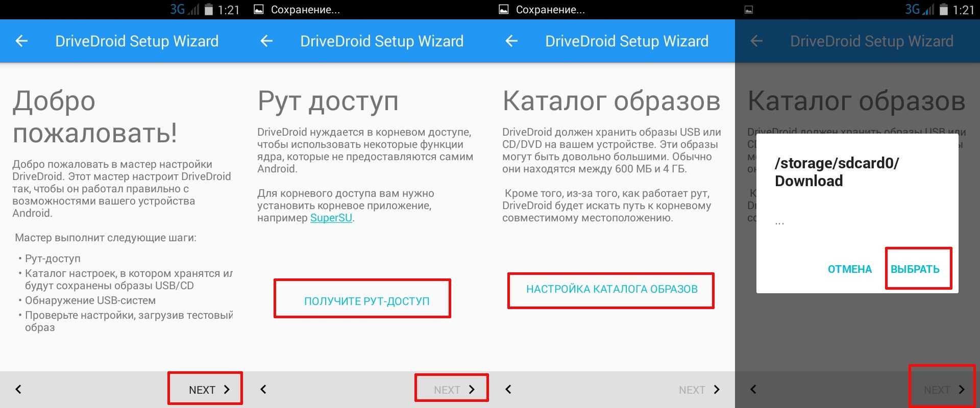This screenshot has height=408, width=980.
Task: Confirm the folder with ВЫБРАТЬ
Action: click(915, 269)
